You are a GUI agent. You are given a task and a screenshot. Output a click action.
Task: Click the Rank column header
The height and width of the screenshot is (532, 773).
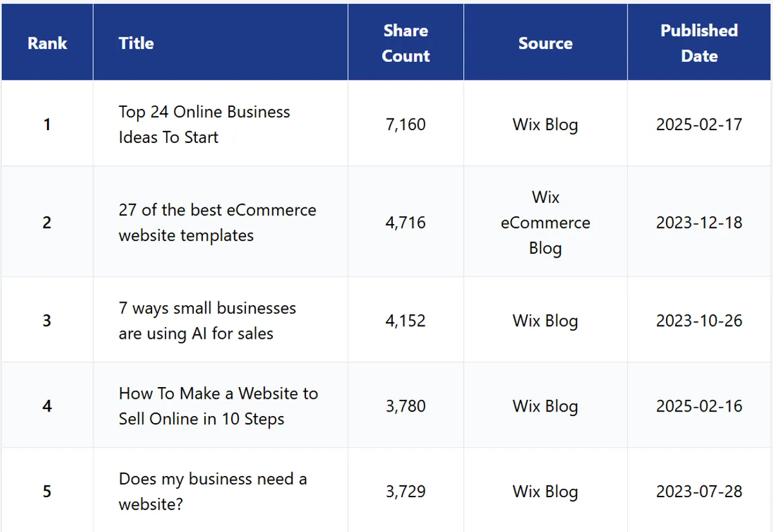(47, 43)
